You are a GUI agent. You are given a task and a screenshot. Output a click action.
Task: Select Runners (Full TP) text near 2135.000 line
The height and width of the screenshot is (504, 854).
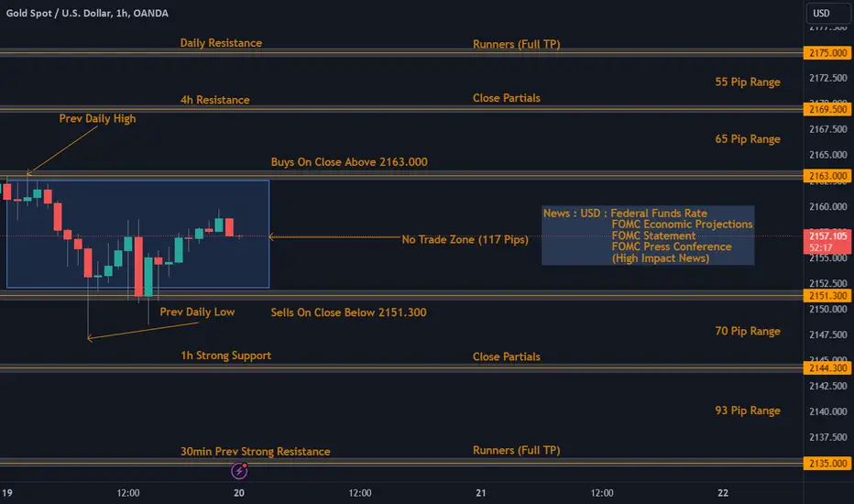tap(516, 451)
